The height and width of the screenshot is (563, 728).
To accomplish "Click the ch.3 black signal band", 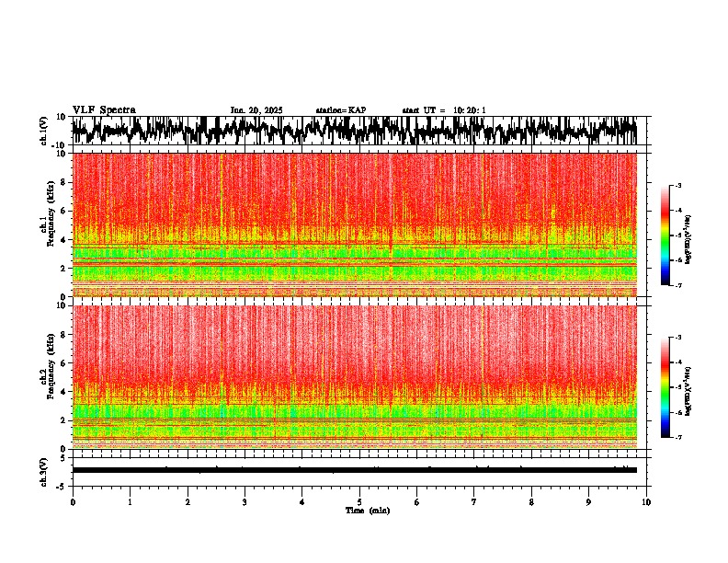I will [x=354, y=470].
